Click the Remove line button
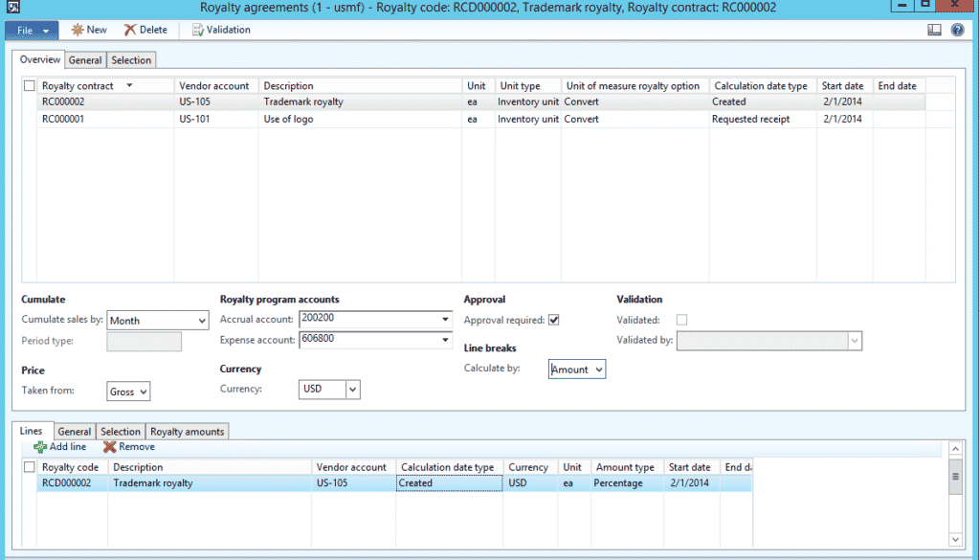The height and width of the screenshot is (560, 980). (x=129, y=447)
